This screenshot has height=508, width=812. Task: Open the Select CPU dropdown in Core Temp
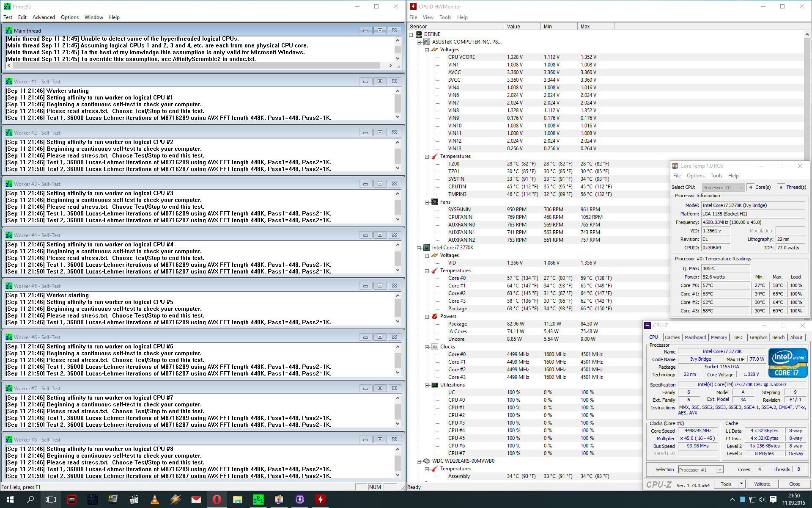(723, 187)
